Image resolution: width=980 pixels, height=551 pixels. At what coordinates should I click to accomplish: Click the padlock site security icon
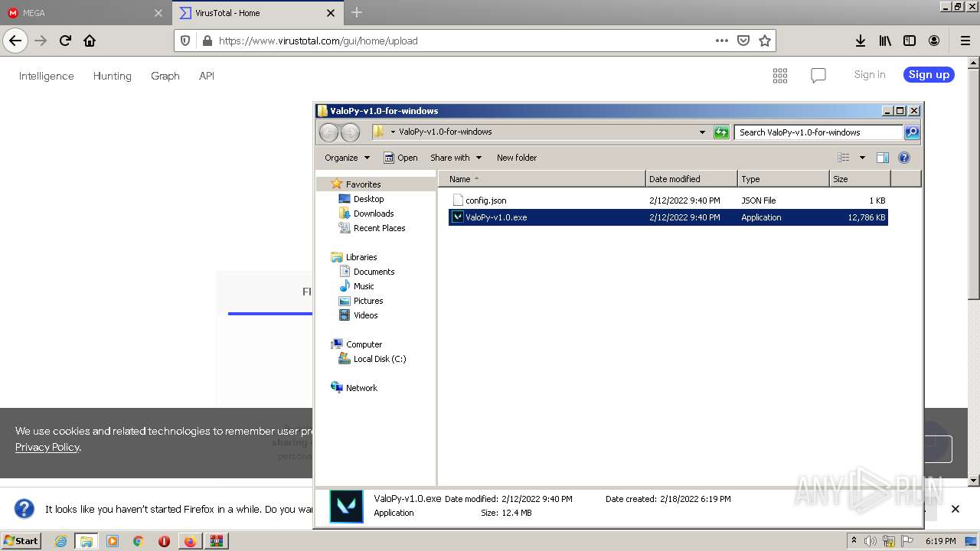(206, 41)
